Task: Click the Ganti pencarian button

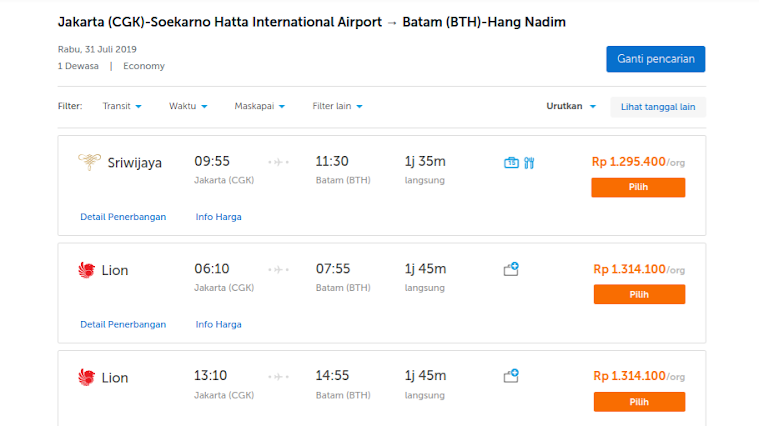Action: coord(655,59)
